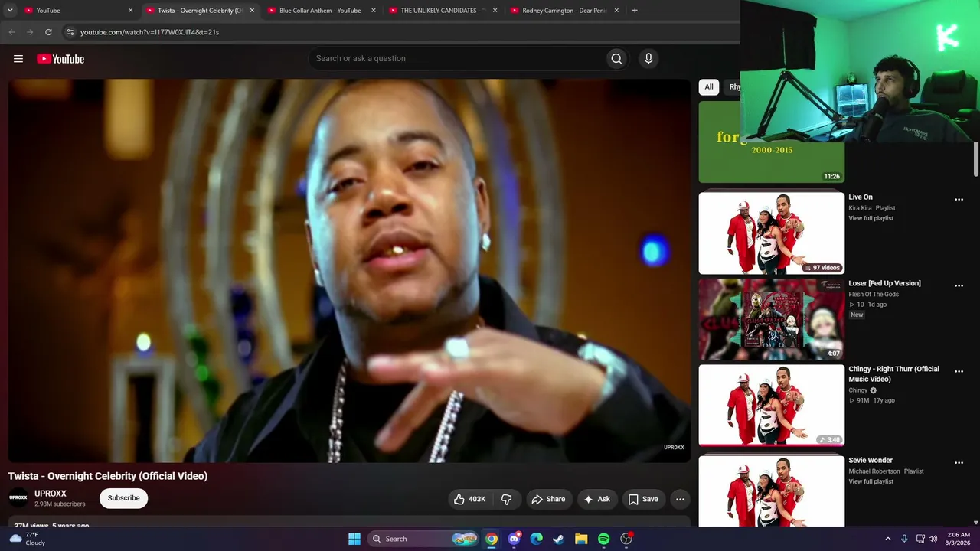
Task: View site information icon in address bar
Action: 70,32
